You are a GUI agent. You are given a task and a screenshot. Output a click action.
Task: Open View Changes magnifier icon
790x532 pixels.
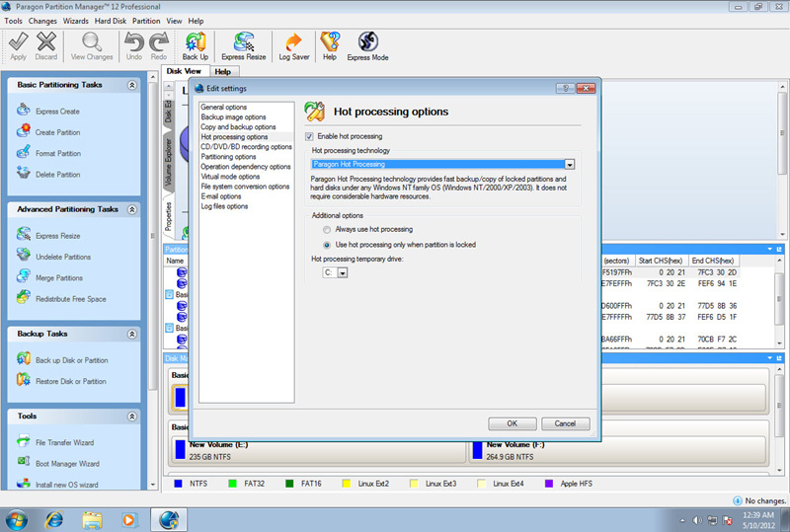[x=92, y=46]
